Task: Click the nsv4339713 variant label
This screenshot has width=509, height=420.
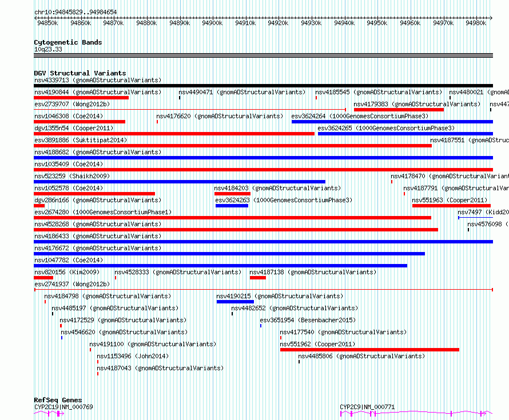Action: tap(98, 80)
